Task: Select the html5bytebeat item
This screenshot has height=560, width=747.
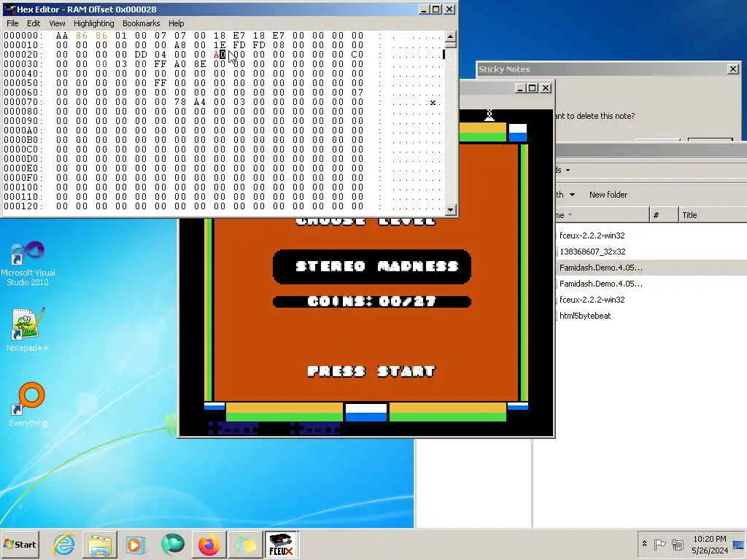Action: pyautogui.click(x=585, y=316)
